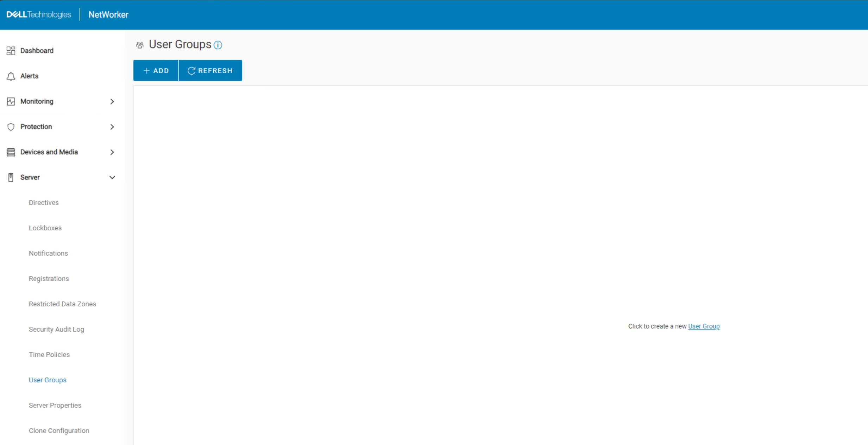The image size is (868, 445).
Task: Select Time Policies from sidebar
Action: [x=49, y=355]
